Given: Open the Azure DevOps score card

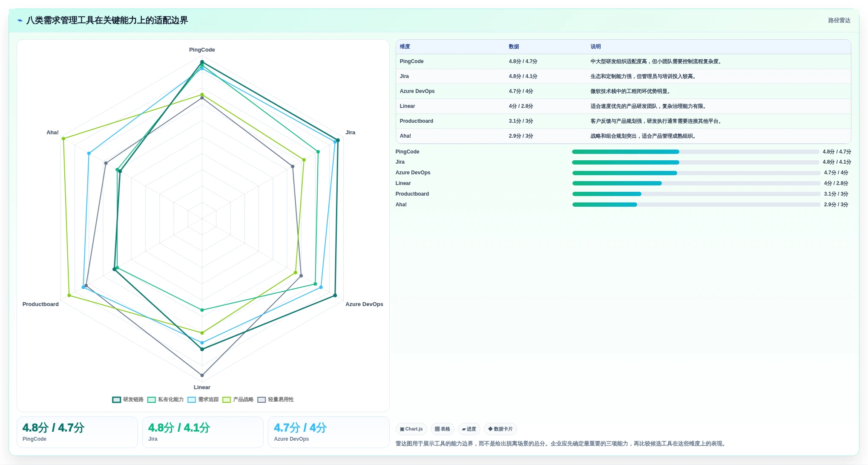Looking at the screenshot, I should [328, 432].
